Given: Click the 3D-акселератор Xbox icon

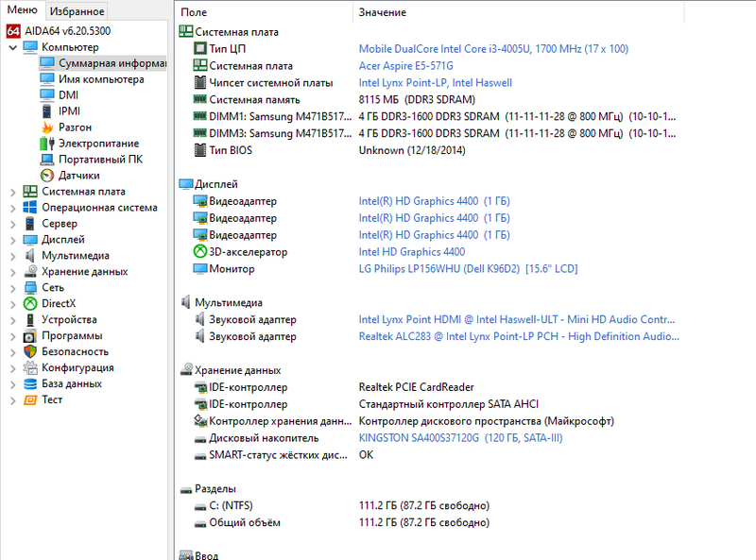Looking at the screenshot, I should pos(199,252).
